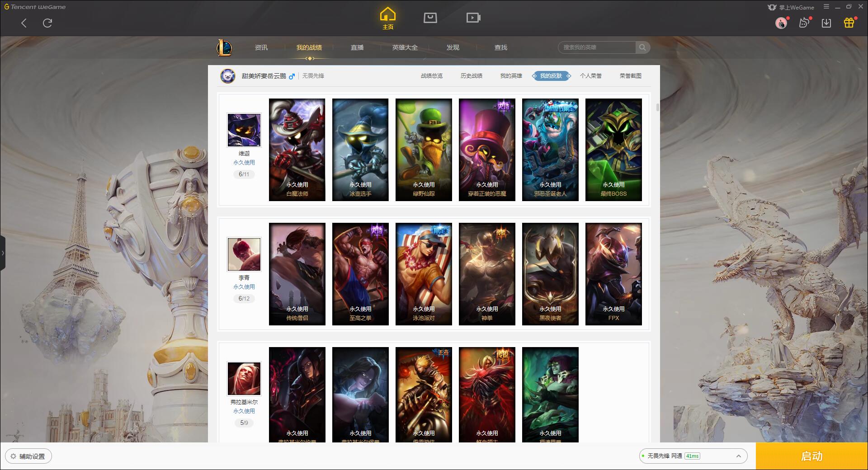Click the 掌上WeGame owl icon
Screen dimensions: 868x470
[x=772, y=7]
